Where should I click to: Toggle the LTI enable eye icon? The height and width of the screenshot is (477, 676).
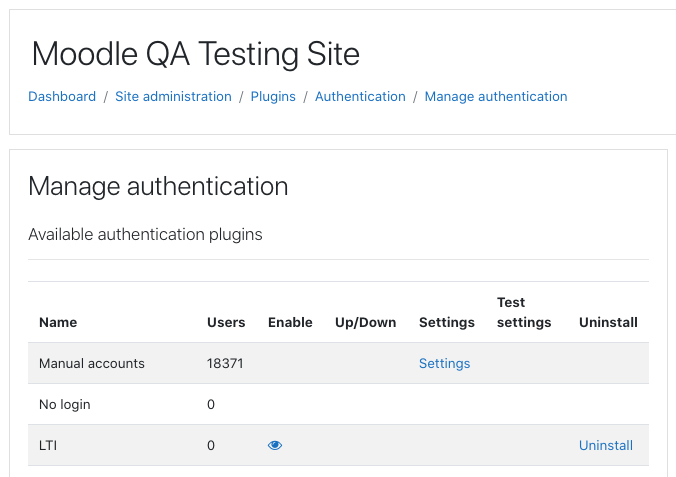coord(275,445)
